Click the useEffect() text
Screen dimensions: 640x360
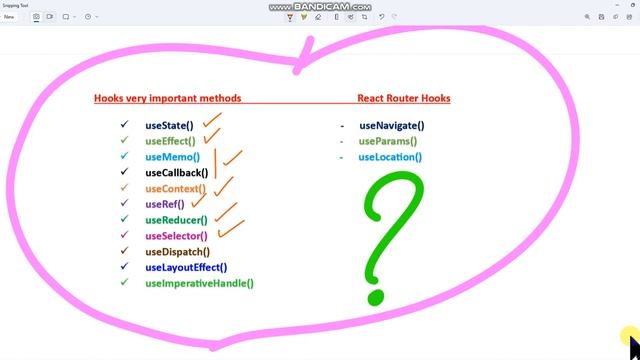pos(170,141)
